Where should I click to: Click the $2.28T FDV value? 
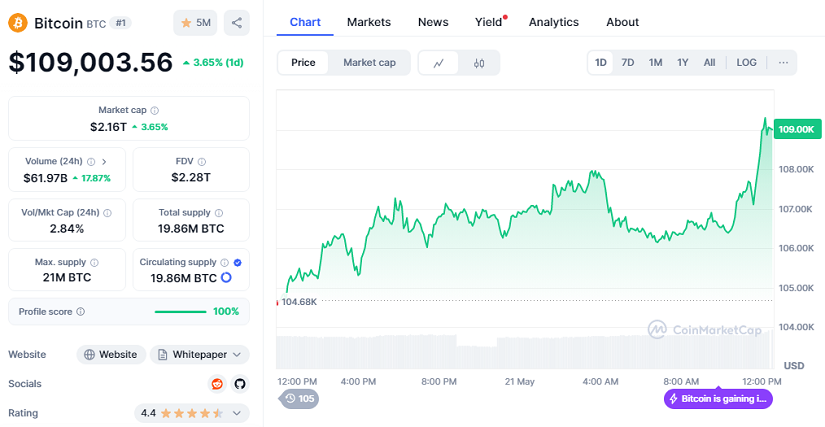pos(191,178)
